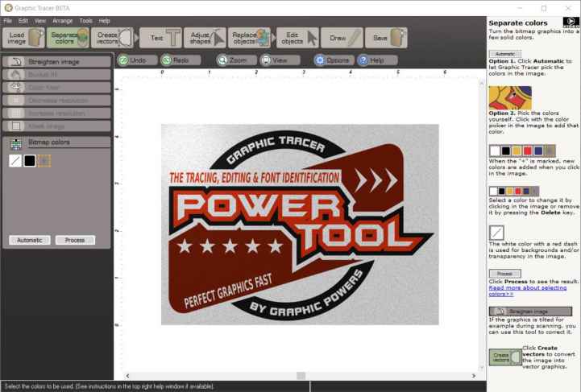This screenshot has height=392, width=581.
Task: Select the Straighten image tool
Action: click(x=56, y=61)
